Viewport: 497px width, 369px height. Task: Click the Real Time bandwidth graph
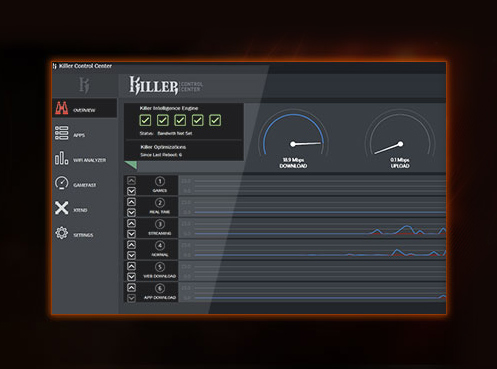click(313, 207)
